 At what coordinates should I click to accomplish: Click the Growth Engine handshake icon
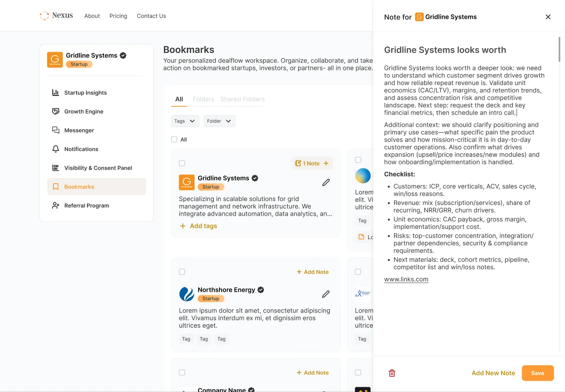[56, 112]
